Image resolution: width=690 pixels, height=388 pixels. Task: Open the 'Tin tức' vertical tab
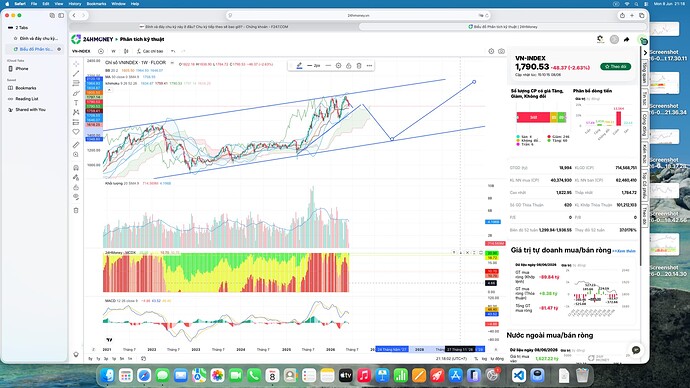pos(644,99)
